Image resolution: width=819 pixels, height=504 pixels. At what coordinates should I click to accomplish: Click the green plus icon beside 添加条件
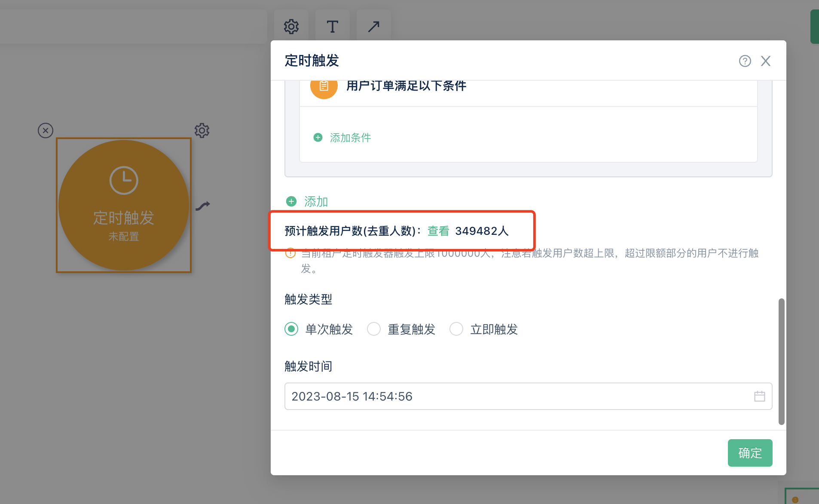tap(318, 137)
